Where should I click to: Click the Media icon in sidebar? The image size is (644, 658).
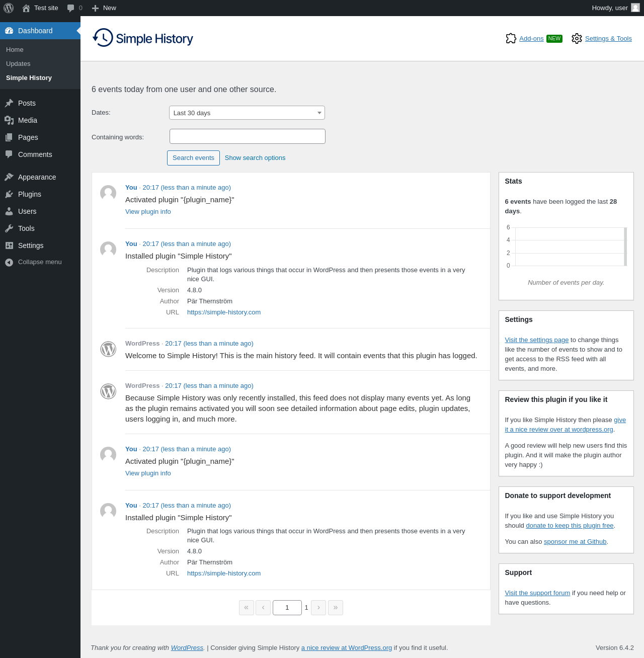click(x=9, y=120)
